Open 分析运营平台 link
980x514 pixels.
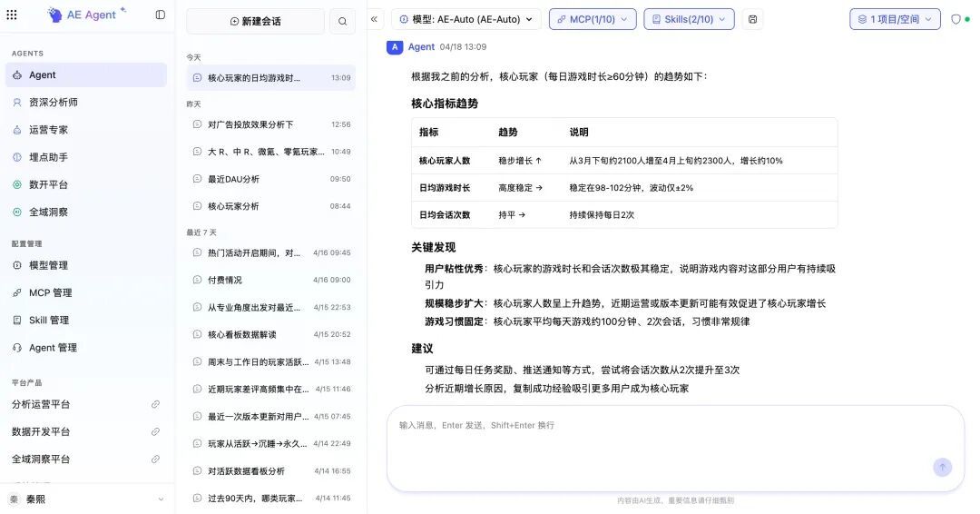pyautogui.click(x=41, y=405)
